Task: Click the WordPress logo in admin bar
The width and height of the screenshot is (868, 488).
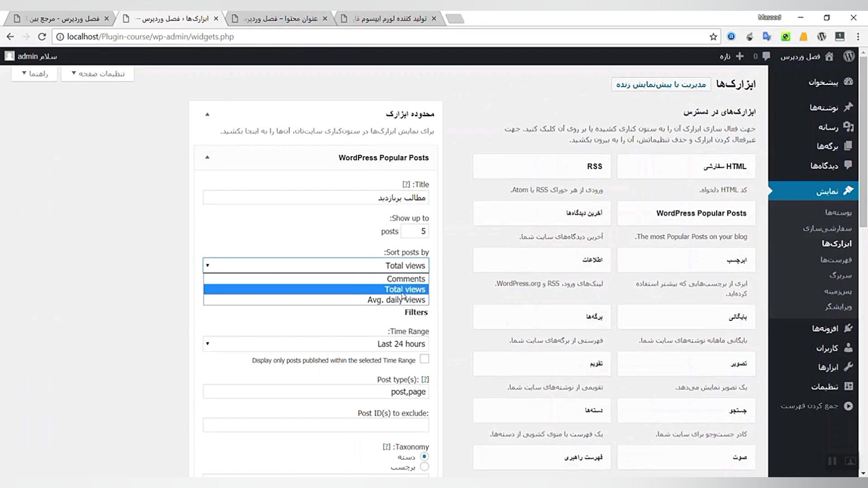Action: click(849, 56)
